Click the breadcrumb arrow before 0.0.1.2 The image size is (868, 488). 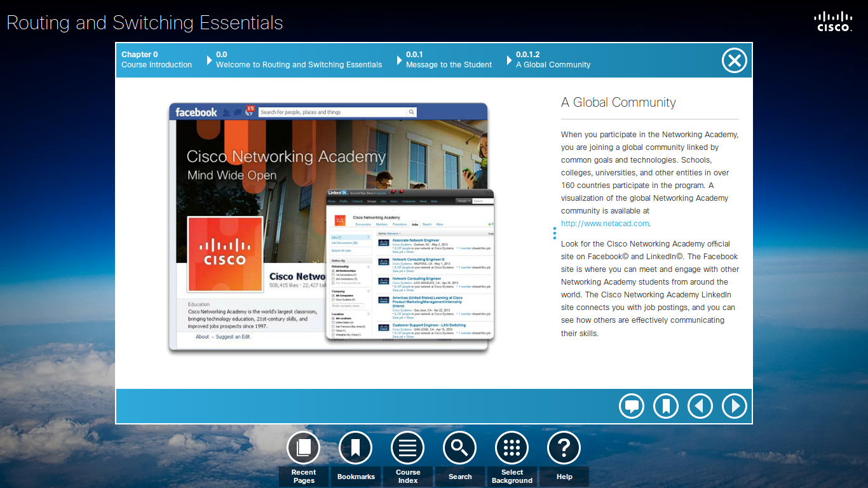point(510,60)
